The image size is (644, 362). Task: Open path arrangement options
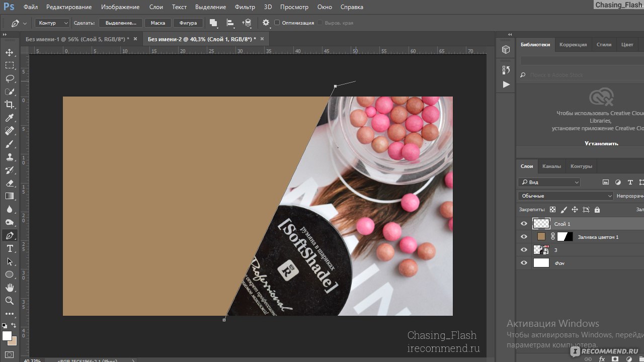coord(247,23)
